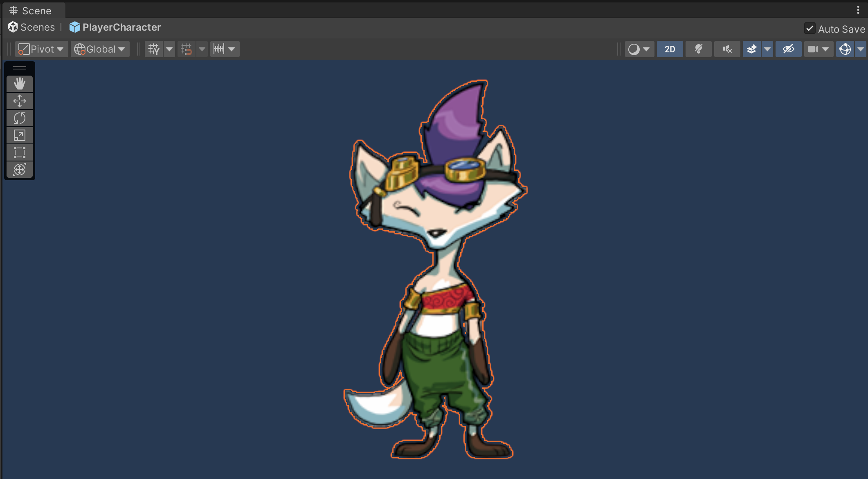Mute scene audio toggle
This screenshot has height=479, width=868.
(727, 49)
